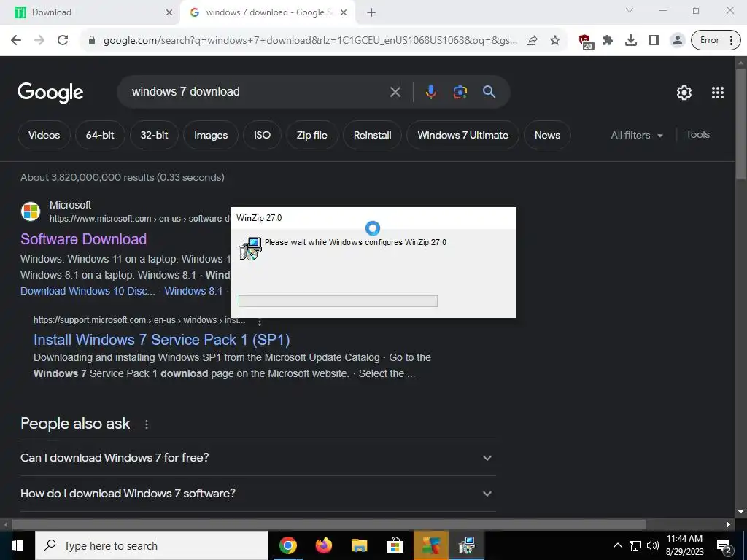Image resolution: width=747 pixels, height=560 pixels.
Task: Search by image with Google Lens
Action: coord(460,92)
